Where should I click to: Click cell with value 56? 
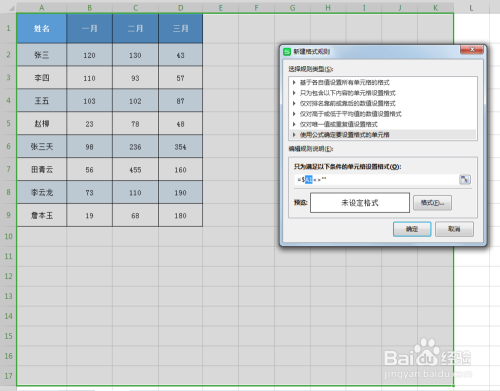(x=90, y=170)
